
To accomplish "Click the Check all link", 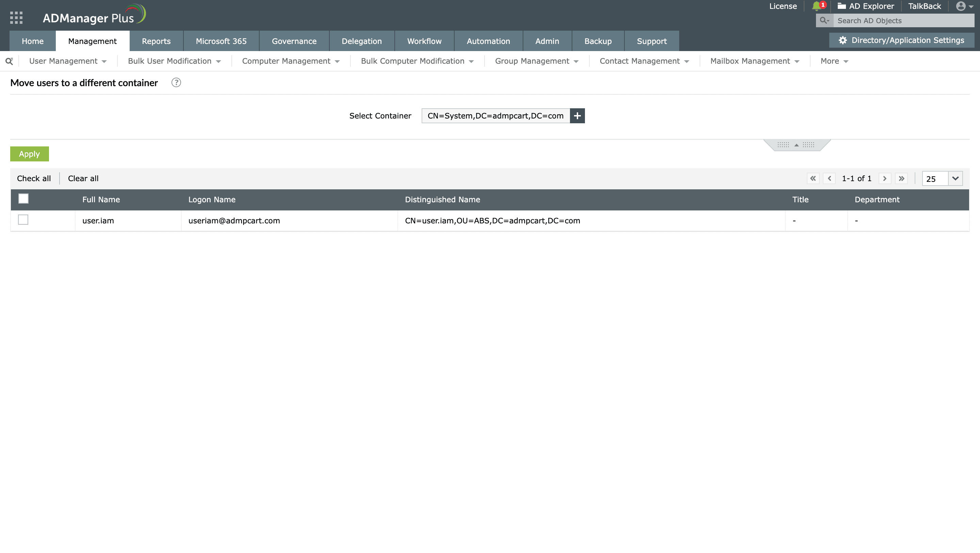I will (34, 178).
